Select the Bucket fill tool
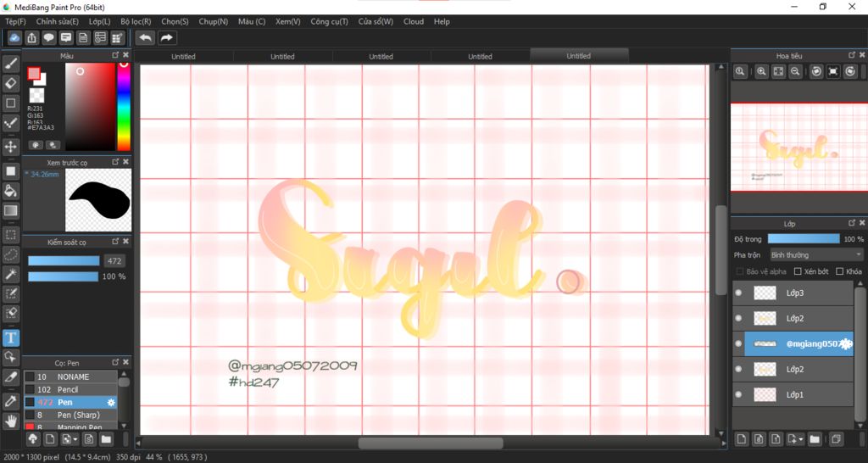 [10, 191]
